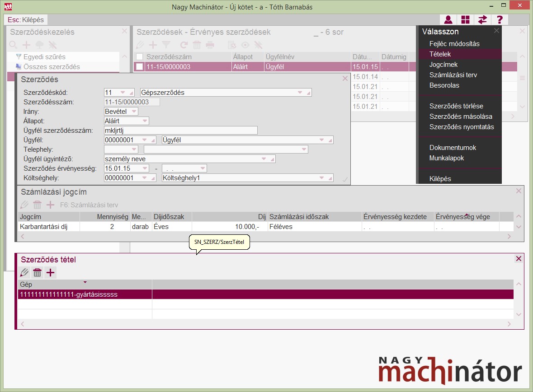Add new item with plus icon in Szerződés tétel
The image size is (533, 392).
coord(50,272)
